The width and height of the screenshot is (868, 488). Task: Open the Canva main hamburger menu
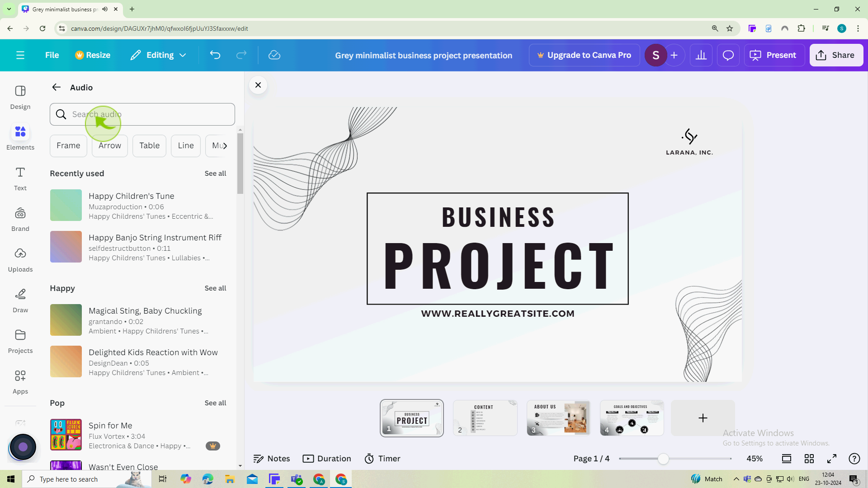(x=20, y=55)
